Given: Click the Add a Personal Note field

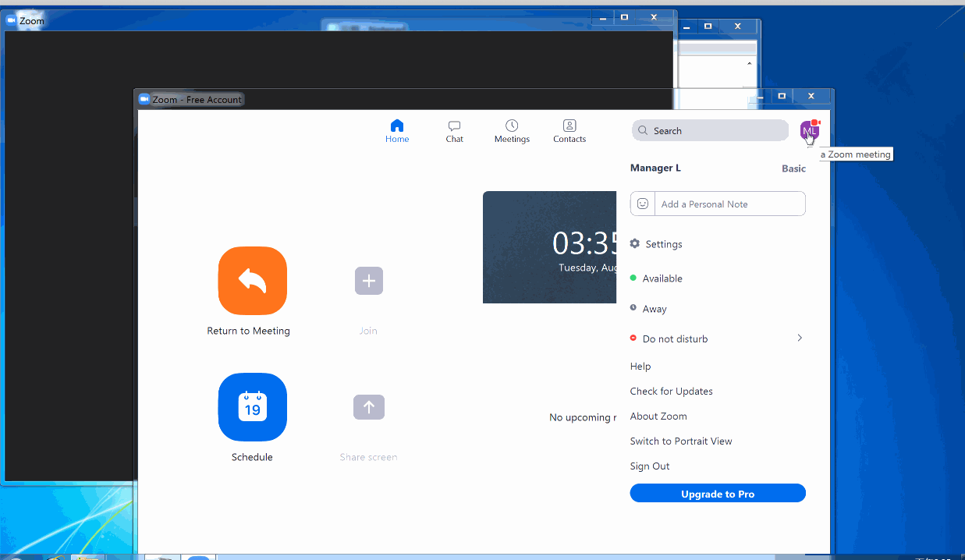Looking at the screenshot, I should [x=729, y=204].
